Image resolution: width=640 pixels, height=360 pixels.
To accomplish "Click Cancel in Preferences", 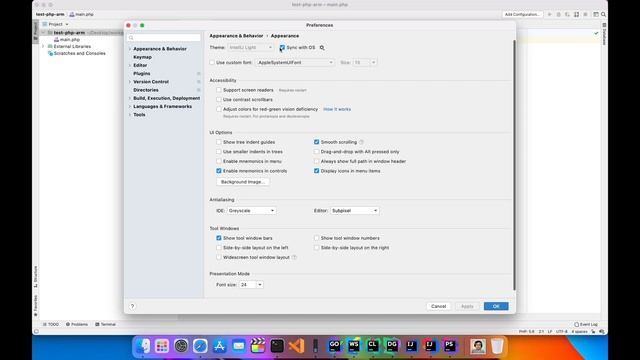I will pyautogui.click(x=438, y=306).
